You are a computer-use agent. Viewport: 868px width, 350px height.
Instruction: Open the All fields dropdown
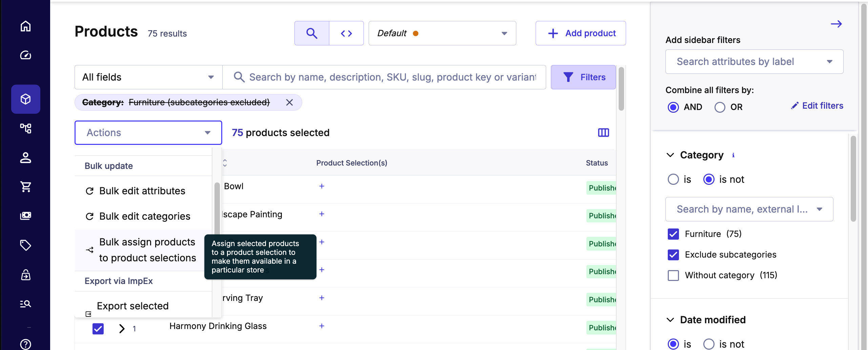click(x=148, y=77)
